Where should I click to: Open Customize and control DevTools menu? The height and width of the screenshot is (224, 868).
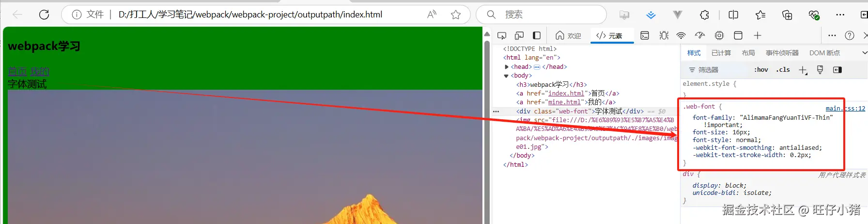click(832, 35)
